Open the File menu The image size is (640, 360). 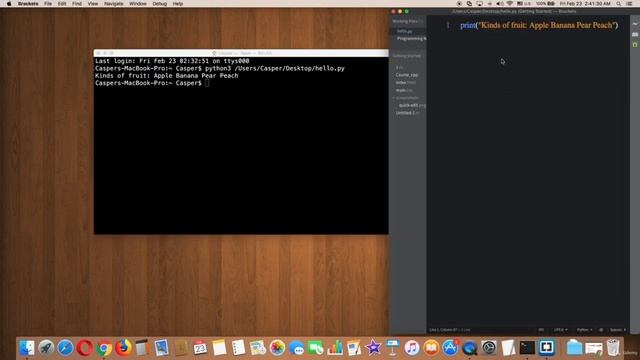pos(48,4)
